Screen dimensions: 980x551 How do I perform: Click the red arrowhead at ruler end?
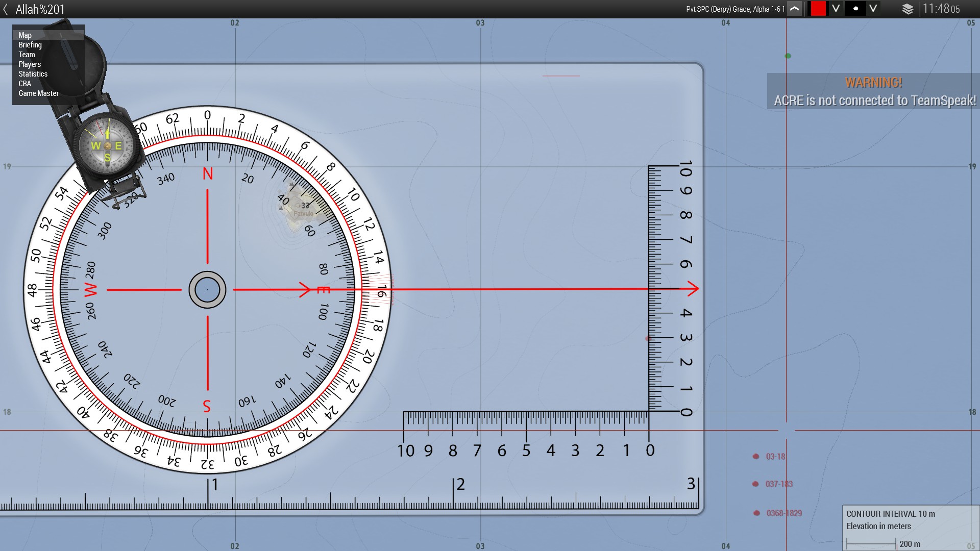(x=693, y=289)
